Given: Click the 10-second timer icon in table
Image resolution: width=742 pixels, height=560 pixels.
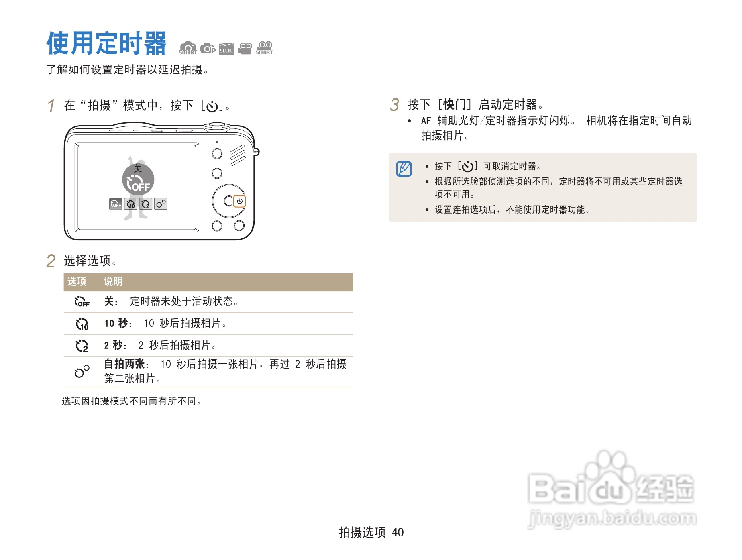Looking at the screenshot, I should pyautogui.click(x=82, y=324).
